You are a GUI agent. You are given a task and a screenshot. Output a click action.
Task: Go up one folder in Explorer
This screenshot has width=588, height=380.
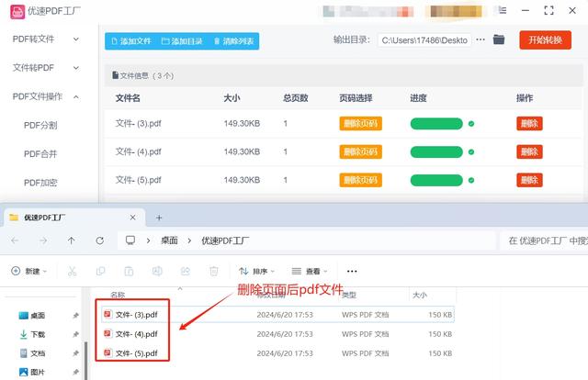coord(72,240)
